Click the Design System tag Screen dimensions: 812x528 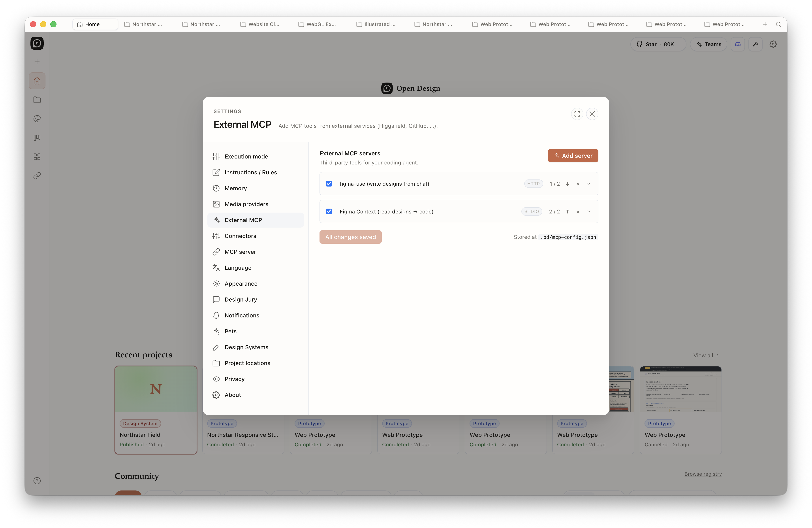(140, 424)
